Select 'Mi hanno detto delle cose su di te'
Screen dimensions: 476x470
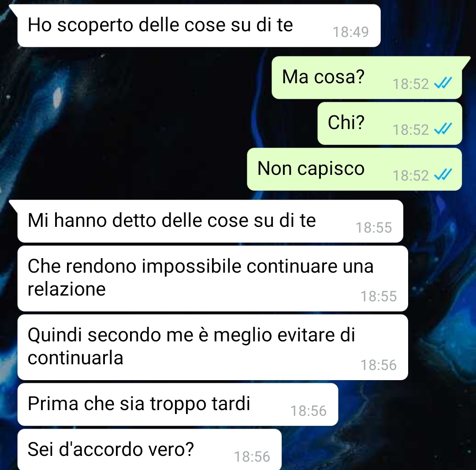[210, 221]
